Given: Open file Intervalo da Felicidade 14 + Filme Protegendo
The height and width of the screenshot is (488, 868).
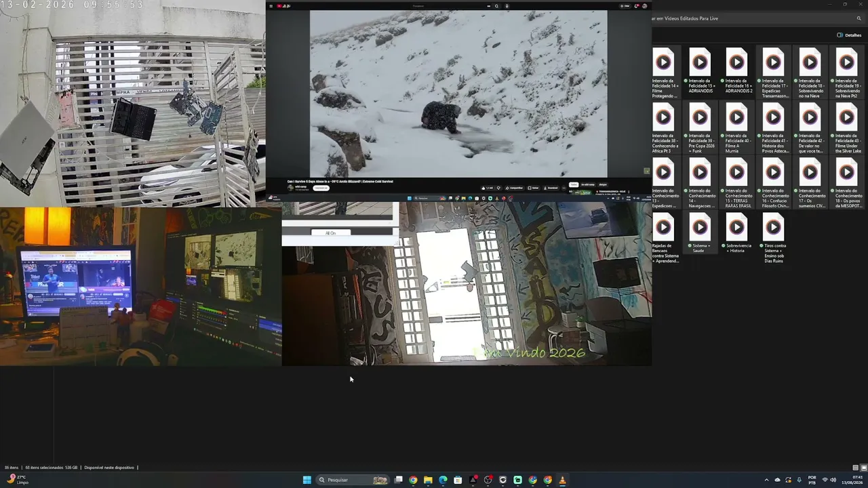Looking at the screenshot, I should click(666, 73).
